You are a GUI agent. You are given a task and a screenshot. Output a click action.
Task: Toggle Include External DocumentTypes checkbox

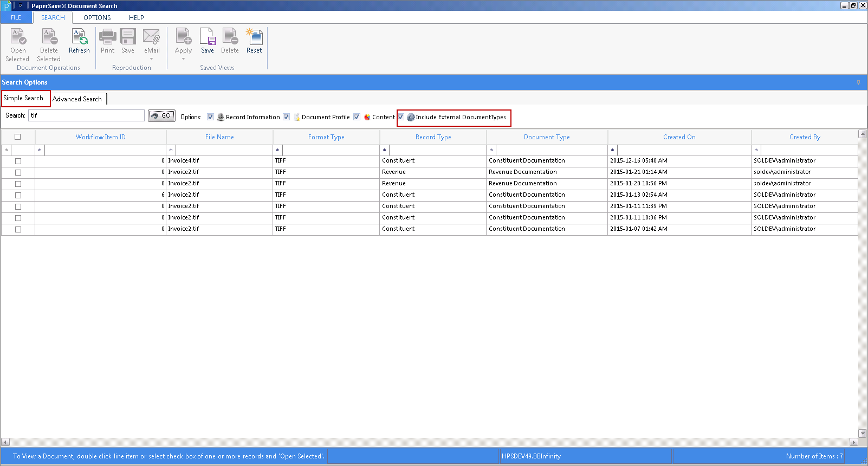[401, 117]
